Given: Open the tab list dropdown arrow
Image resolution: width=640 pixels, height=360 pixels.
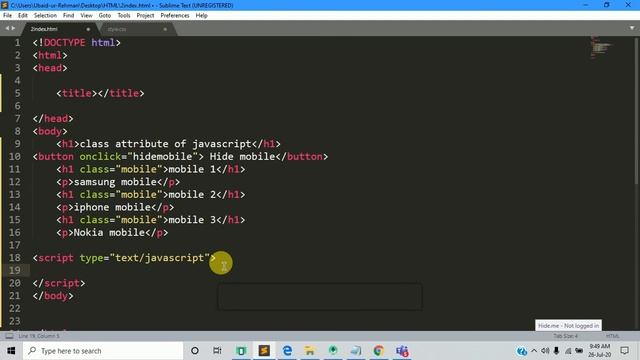Looking at the screenshot, I should click(632, 28).
